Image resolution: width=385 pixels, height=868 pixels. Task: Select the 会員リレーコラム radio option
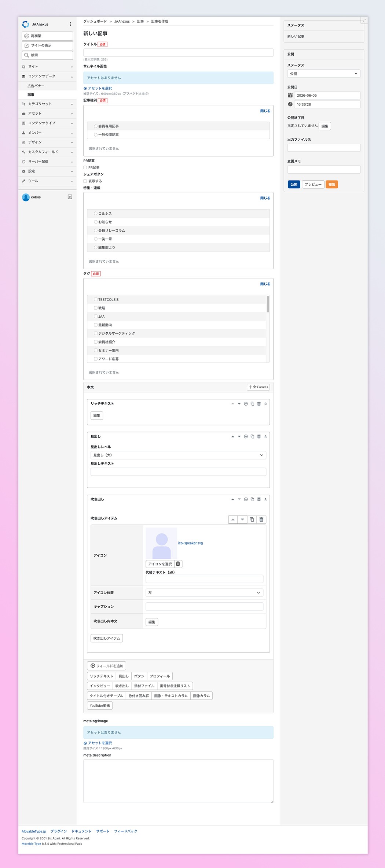point(96,230)
